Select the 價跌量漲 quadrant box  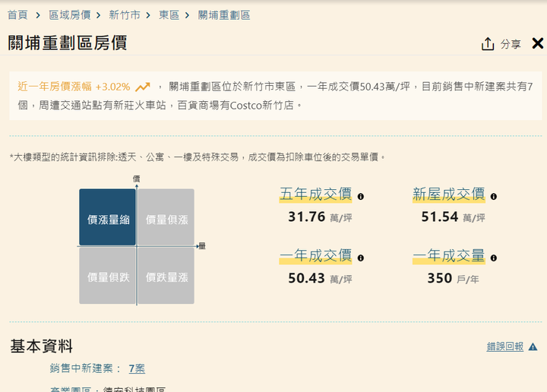(x=166, y=276)
